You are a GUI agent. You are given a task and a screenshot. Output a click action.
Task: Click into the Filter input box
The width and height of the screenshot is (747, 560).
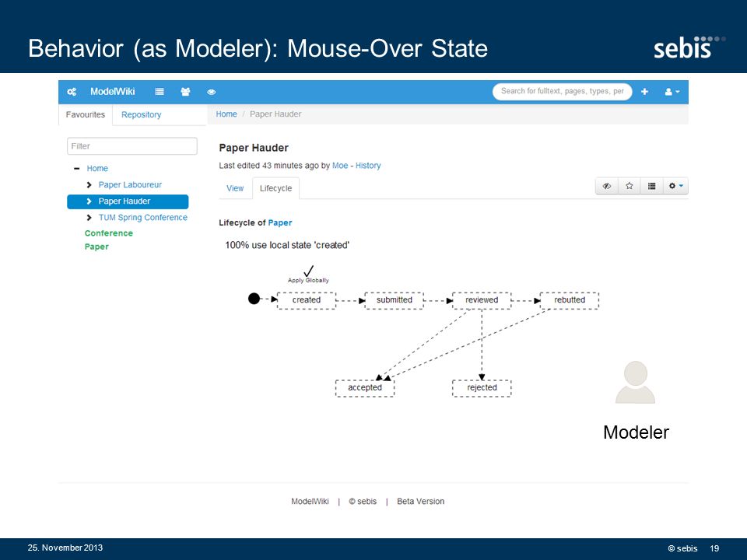pos(132,146)
